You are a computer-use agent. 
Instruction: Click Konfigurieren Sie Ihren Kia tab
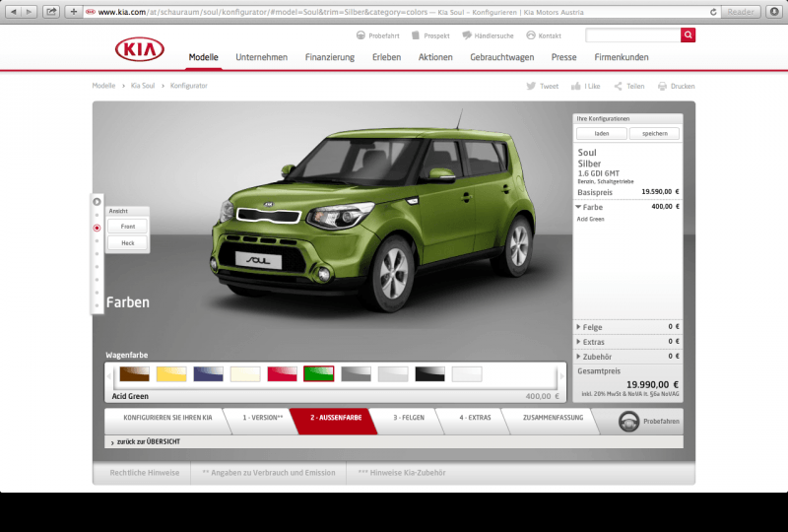(167, 418)
